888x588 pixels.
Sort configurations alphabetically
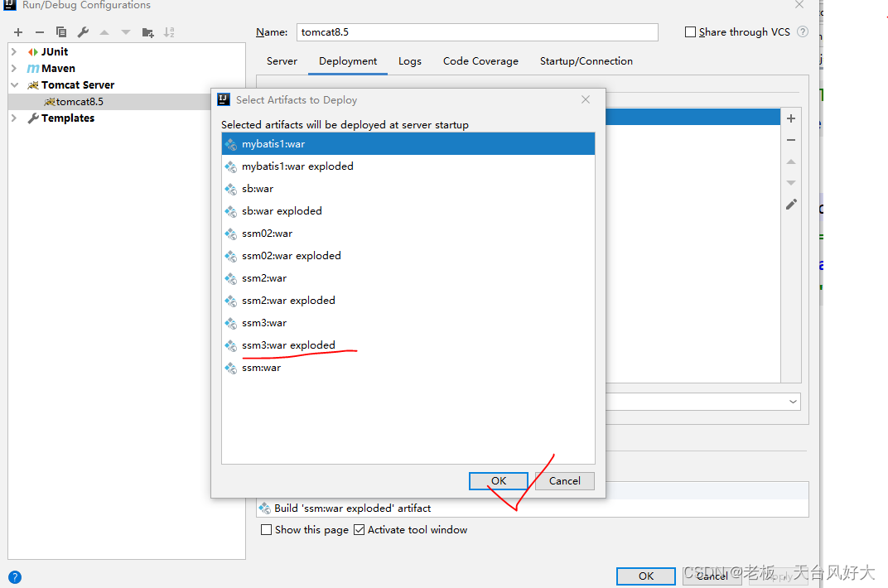pos(169,32)
